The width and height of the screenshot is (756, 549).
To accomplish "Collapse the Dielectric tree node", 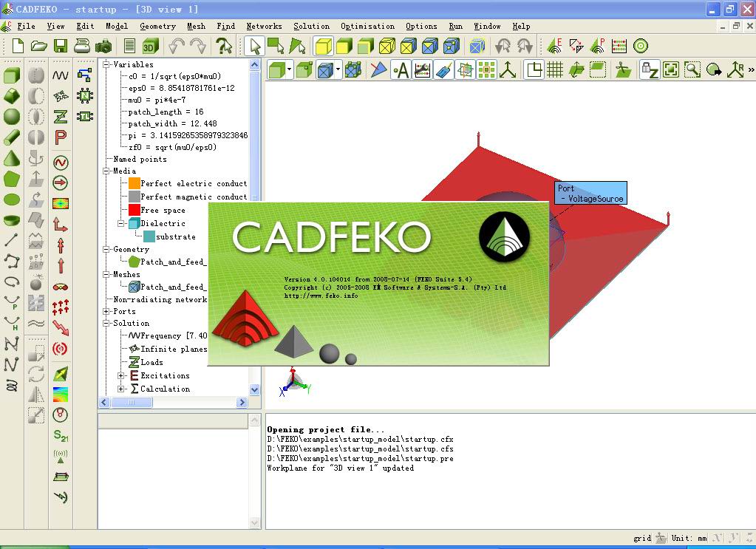I will point(121,224).
